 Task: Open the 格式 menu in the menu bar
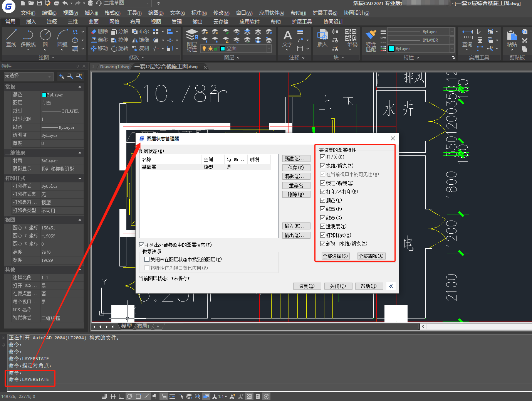(112, 13)
